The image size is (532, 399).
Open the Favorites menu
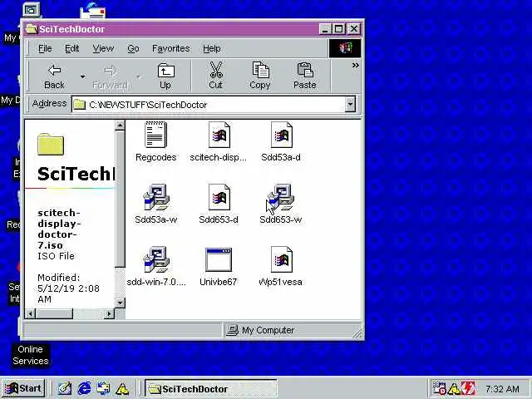(171, 48)
